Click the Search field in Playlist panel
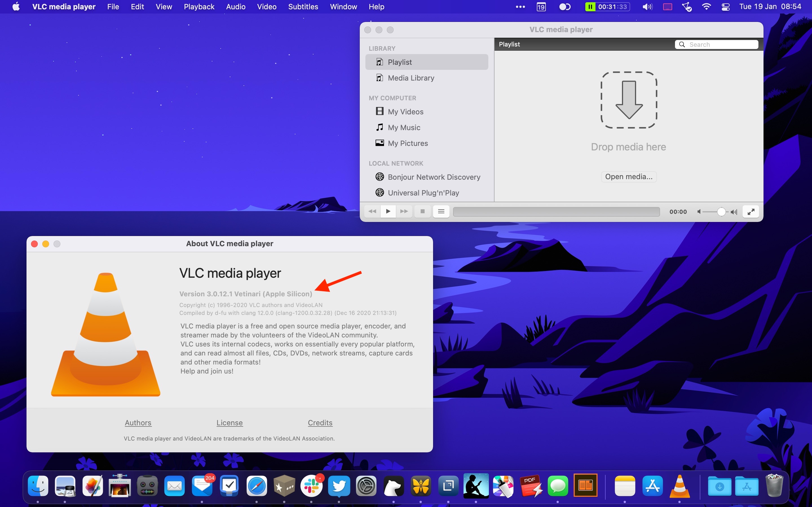Image resolution: width=812 pixels, height=507 pixels. click(x=716, y=44)
